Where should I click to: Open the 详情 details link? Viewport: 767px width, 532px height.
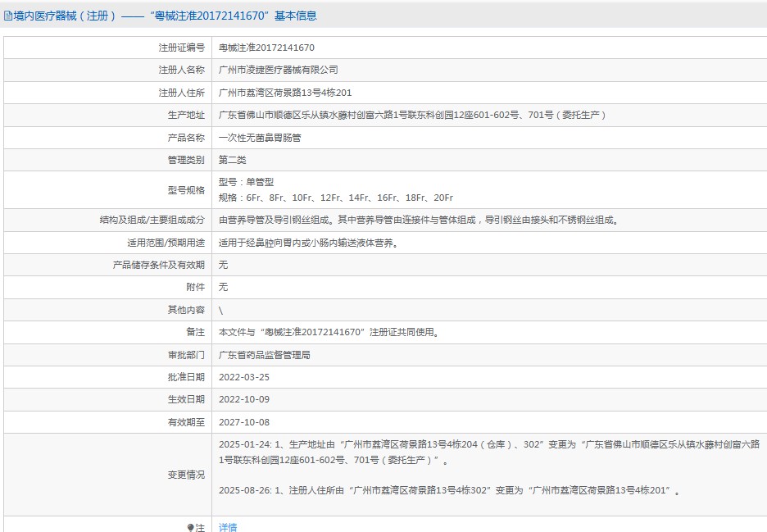(228, 527)
